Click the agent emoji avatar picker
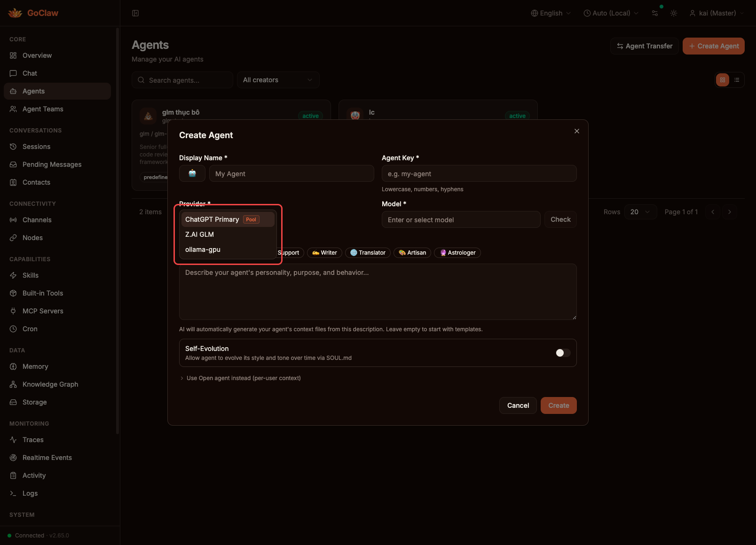This screenshot has width=756, height=545. pyautogui.click(x=192, y=173)
